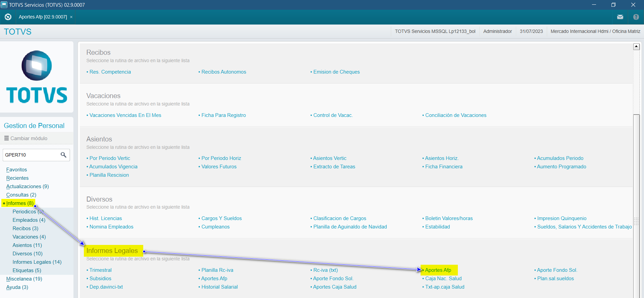
Task: Open Por Periodo Horiz report
Action: [221, 158]
